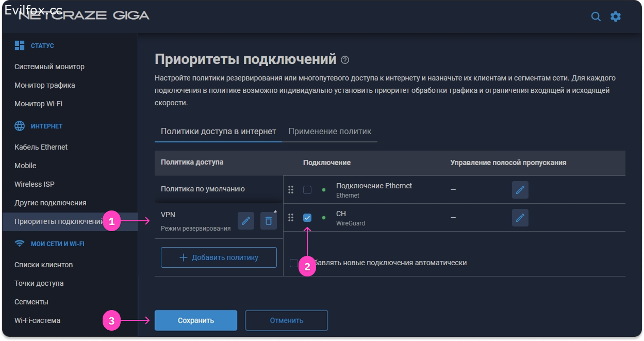Open Системный монитор in sidebar

point(49,67)
